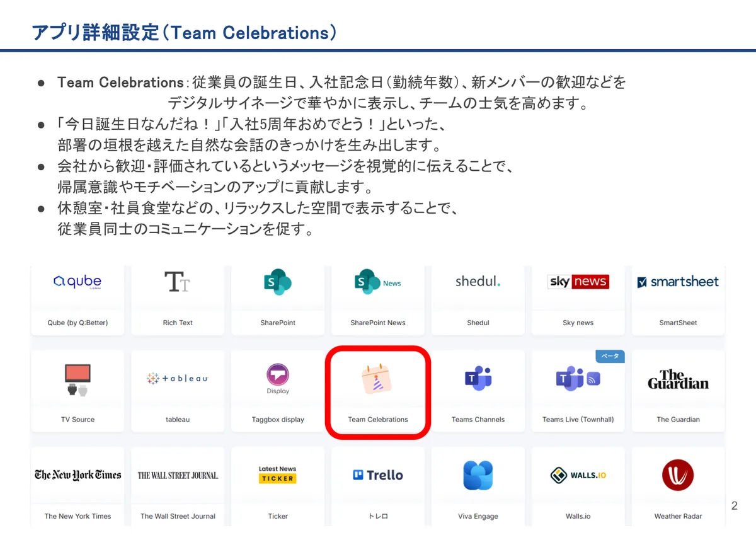Click the 'SharePoint News' card label
This screenshot has height=535, width=756.
coord(378,323)
